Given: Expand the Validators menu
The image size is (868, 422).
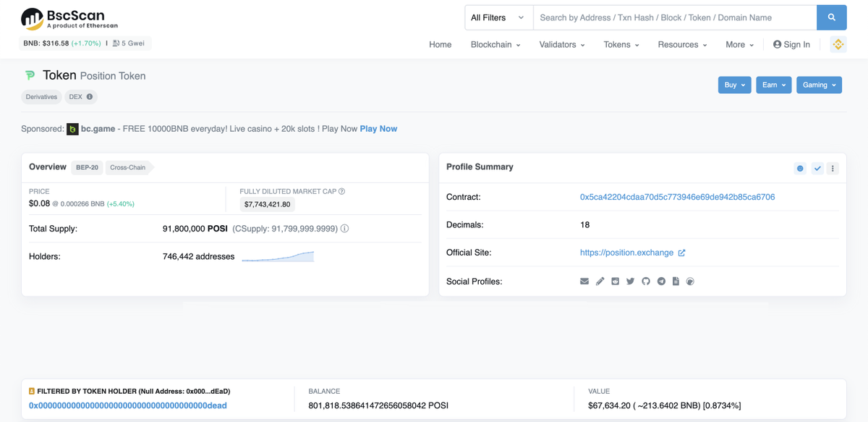Looking at the screenshot, I should tap(562, 44).
